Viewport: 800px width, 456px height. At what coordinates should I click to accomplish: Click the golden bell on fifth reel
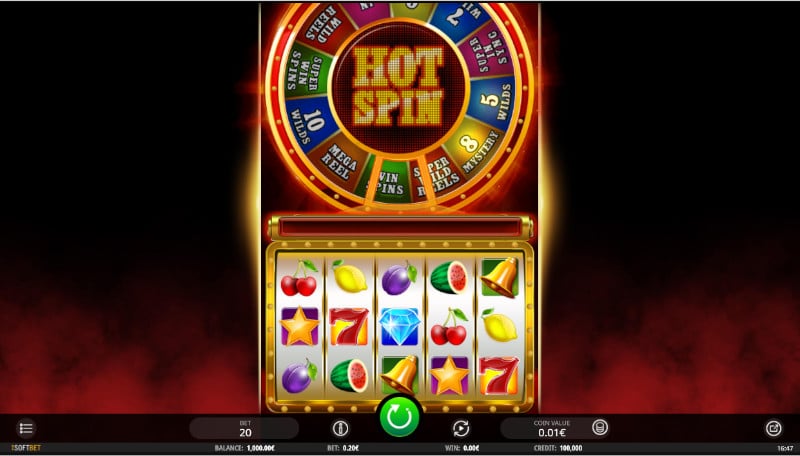500,277
